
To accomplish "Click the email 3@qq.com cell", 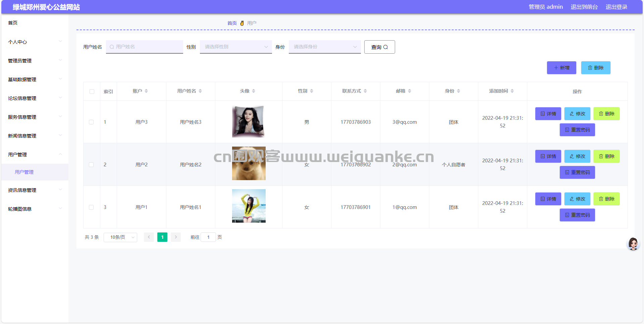I will [x=405, y=122].
